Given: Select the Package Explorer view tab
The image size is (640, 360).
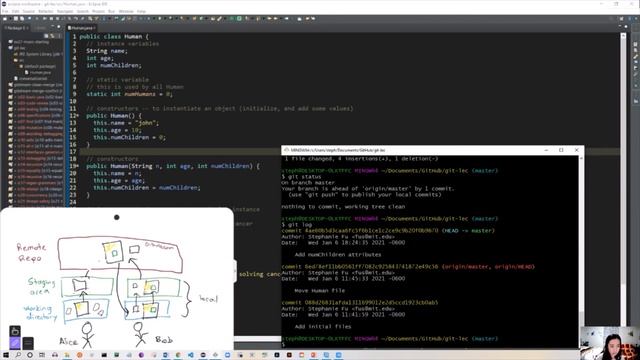Looking at the screenshot, I should [x=16, y=28].
